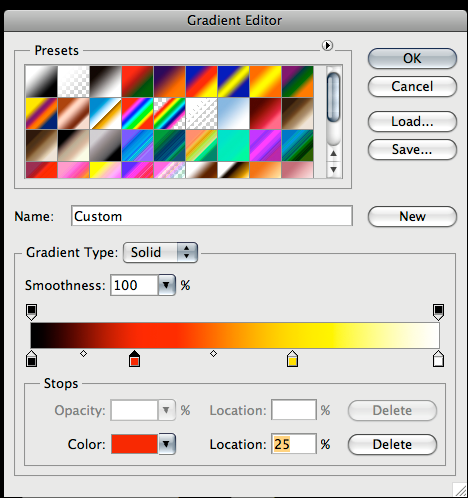Select the black color stop at left
The height and width of the screenshot is (498, 468).
pyautogui.click(x=31, y=359)
